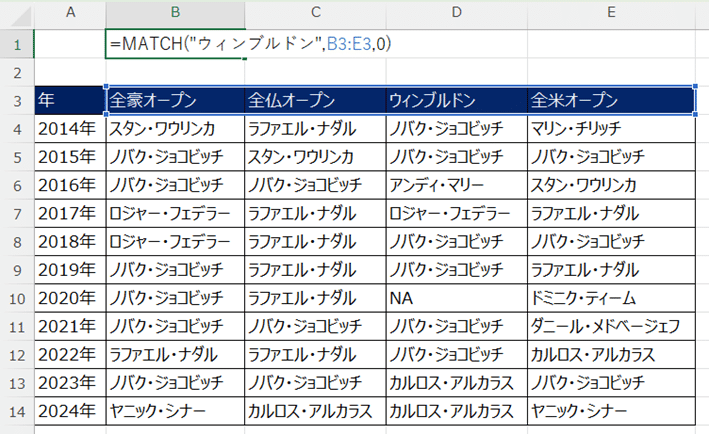Click the Select All corner triangle
Screen dimensions: 709x434
click(22, 17)
